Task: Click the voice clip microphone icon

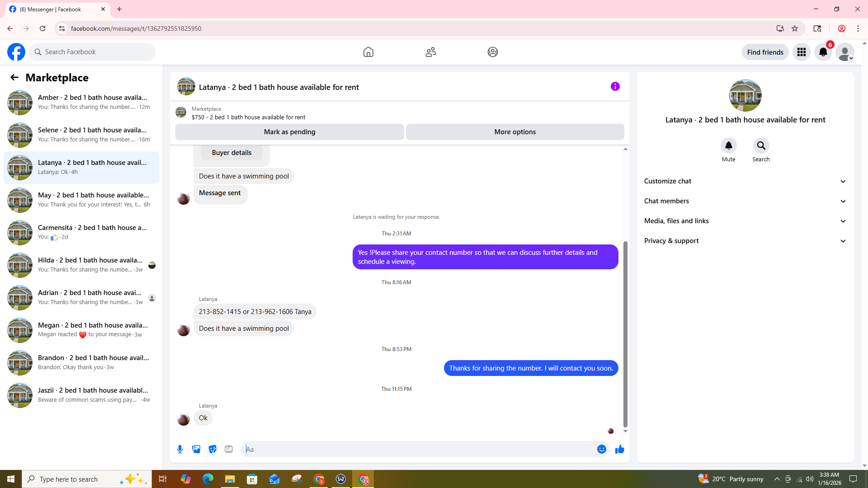Action: (x=180, y=449)
